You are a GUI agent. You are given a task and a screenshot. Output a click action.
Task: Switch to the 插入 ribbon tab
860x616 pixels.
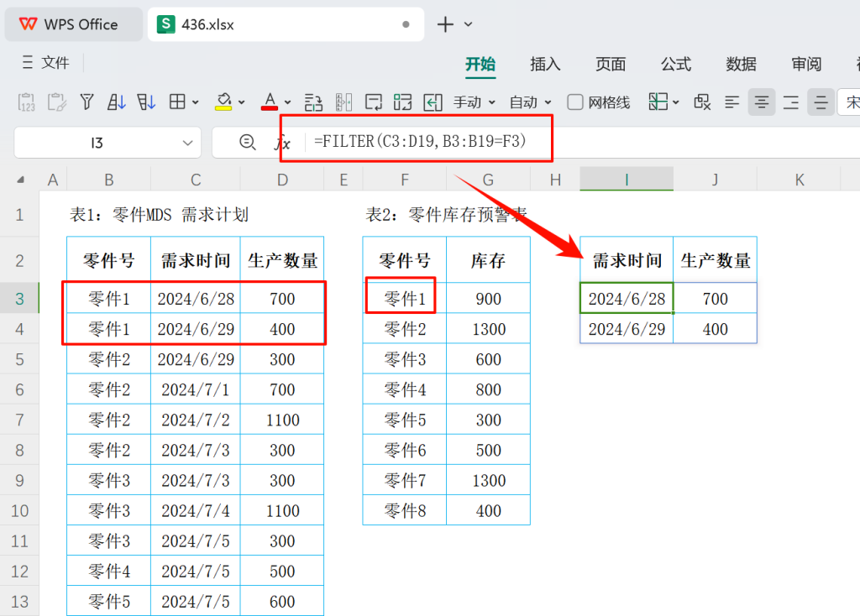[545, 64]
